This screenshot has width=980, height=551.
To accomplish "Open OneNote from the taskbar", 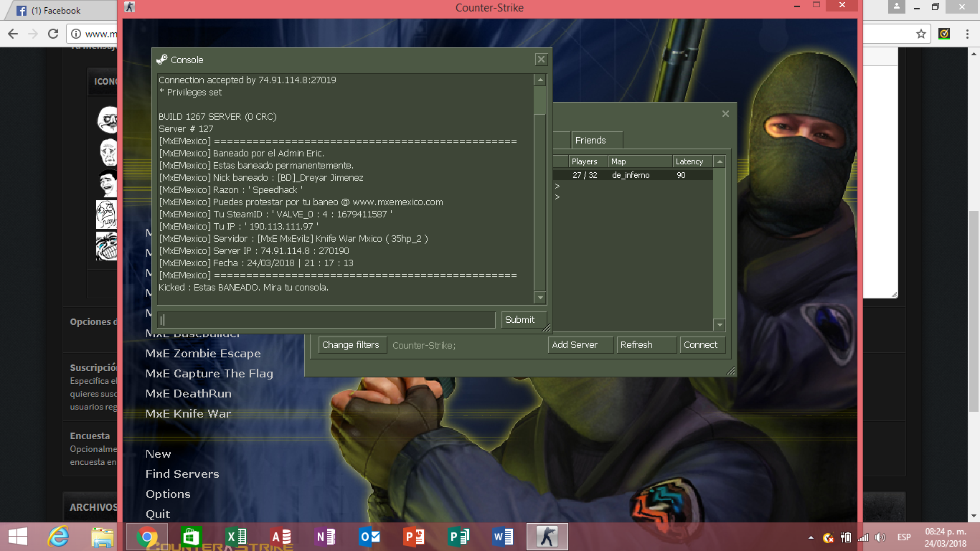I will pos(325,537).
